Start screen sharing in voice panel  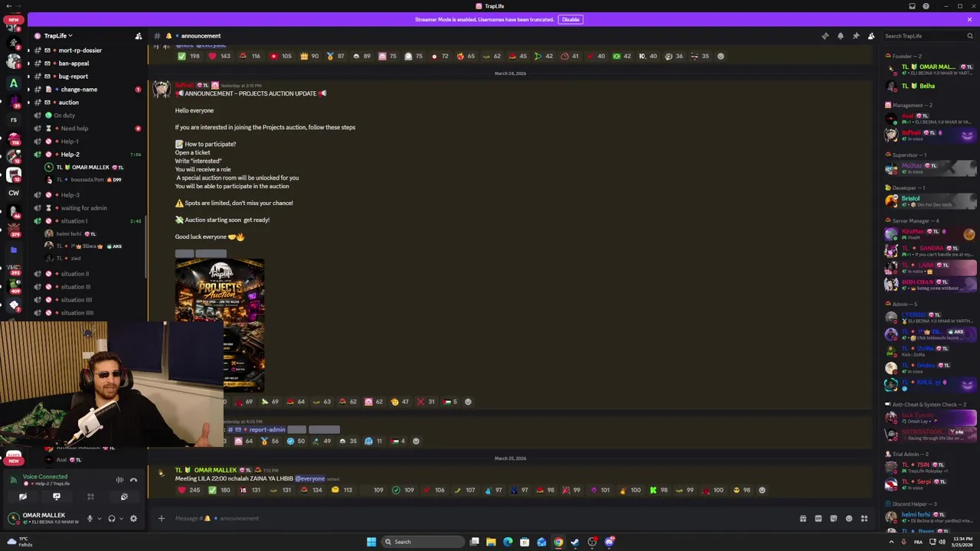(56, 497)
